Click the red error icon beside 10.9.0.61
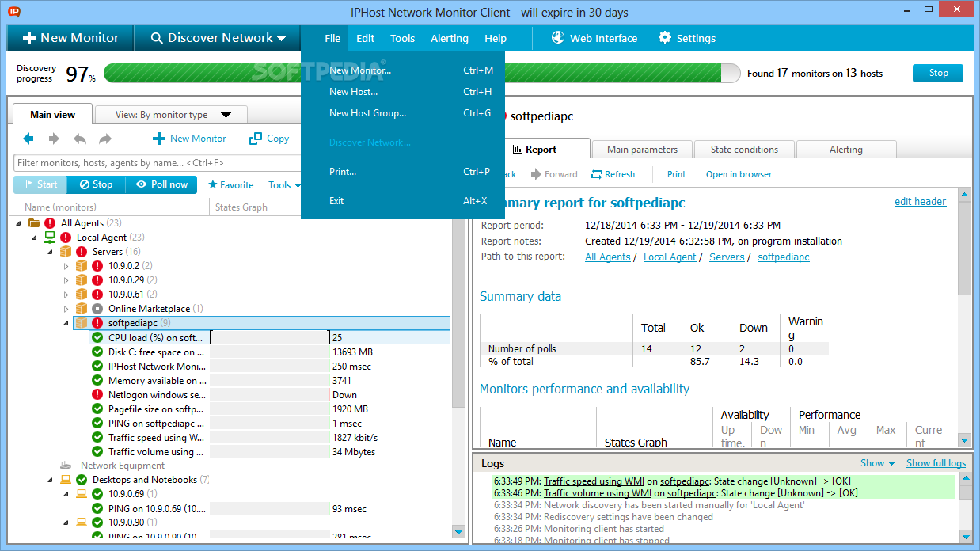 (x=97, y=294)
